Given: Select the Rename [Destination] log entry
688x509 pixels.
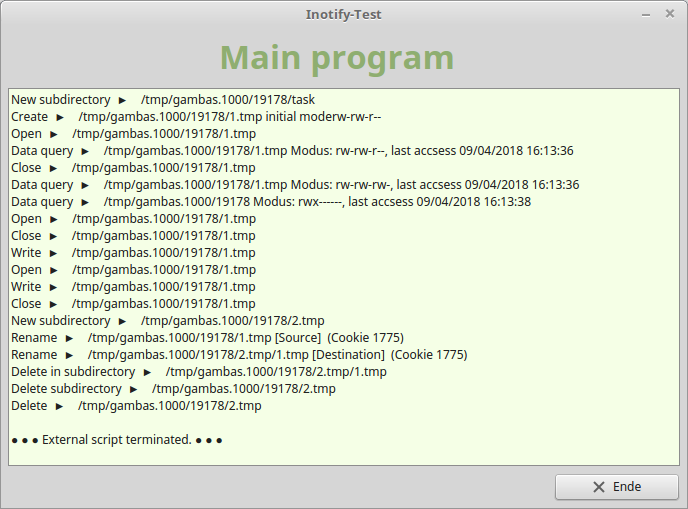Looking at the screenshot, I should coord(238,355).
